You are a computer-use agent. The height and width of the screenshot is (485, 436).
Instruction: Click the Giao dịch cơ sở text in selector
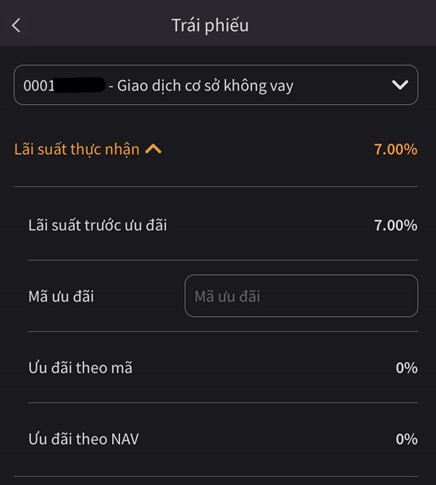[168, 86]
